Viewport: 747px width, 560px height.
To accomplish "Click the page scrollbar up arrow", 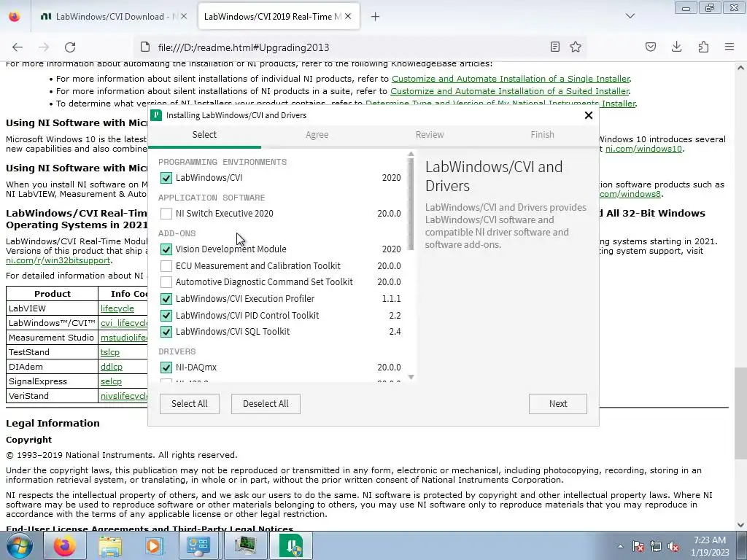I will 741,68.
